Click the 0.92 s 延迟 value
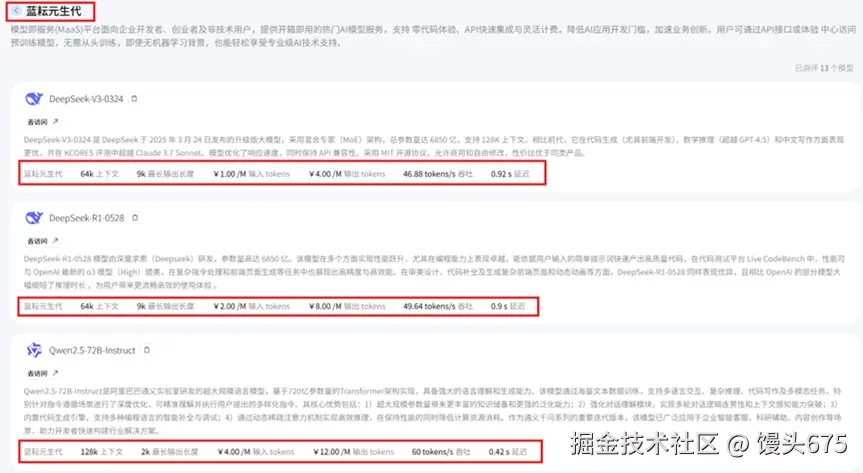 (510, 174)
